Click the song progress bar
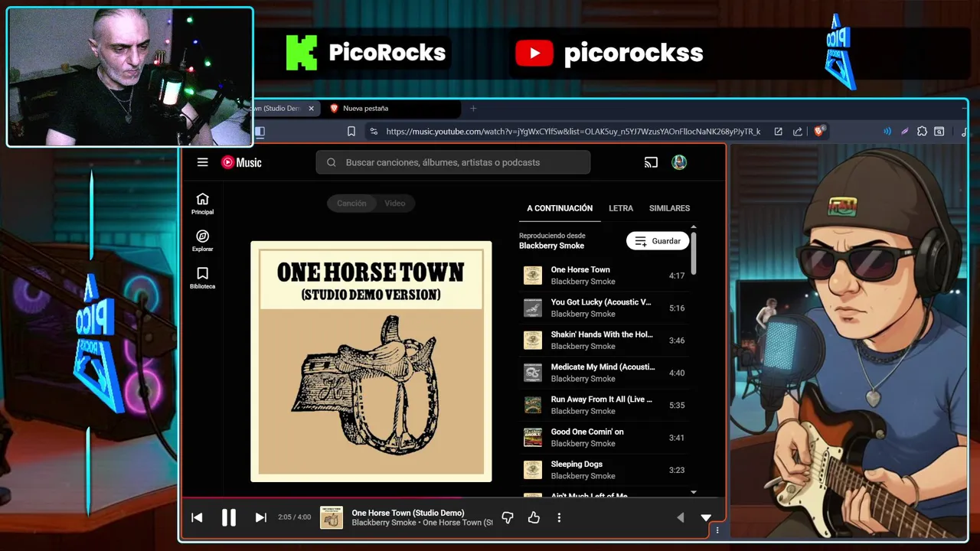The width and height of the screenshot is (980, 551). [453, 498]
